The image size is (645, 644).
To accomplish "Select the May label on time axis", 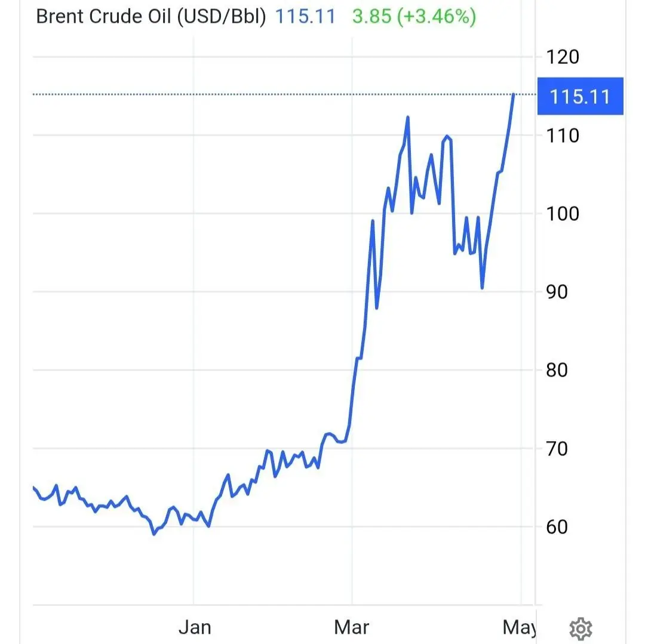I will (x=518, y=627).
